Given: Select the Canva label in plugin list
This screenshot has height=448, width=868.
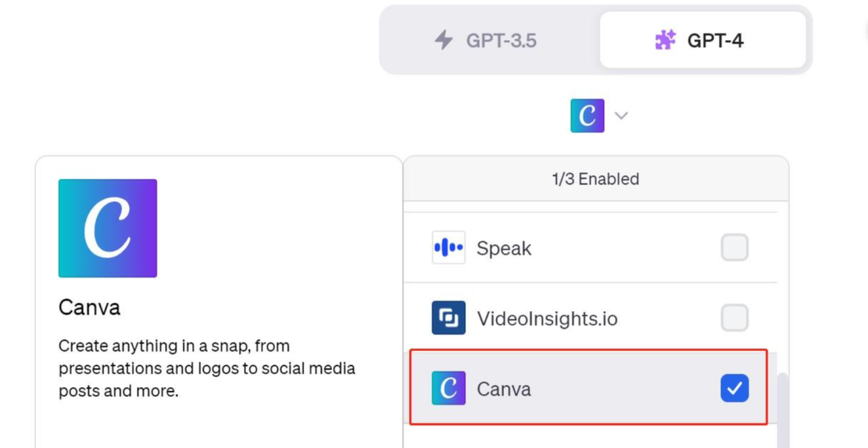Looking at the screenshot, I should coord(504,388).
